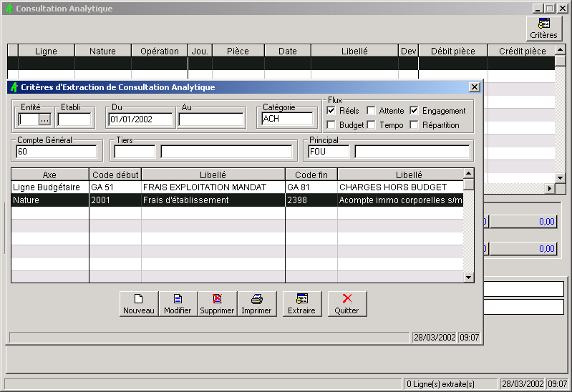Click cell 2001 in Code début

(115, 200)
